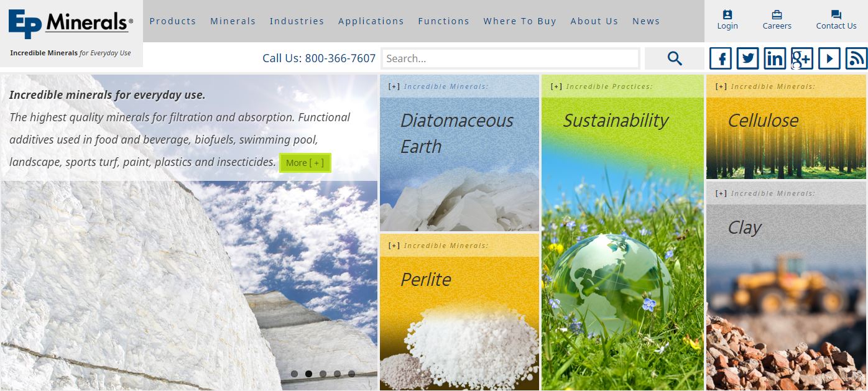Visit the LinkedIn page icon
Screen dimensions: 868x391
(775, 58)
